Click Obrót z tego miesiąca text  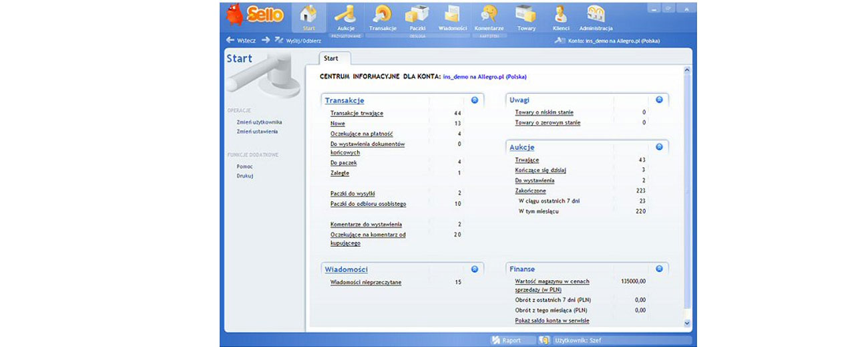click(551, 310)
